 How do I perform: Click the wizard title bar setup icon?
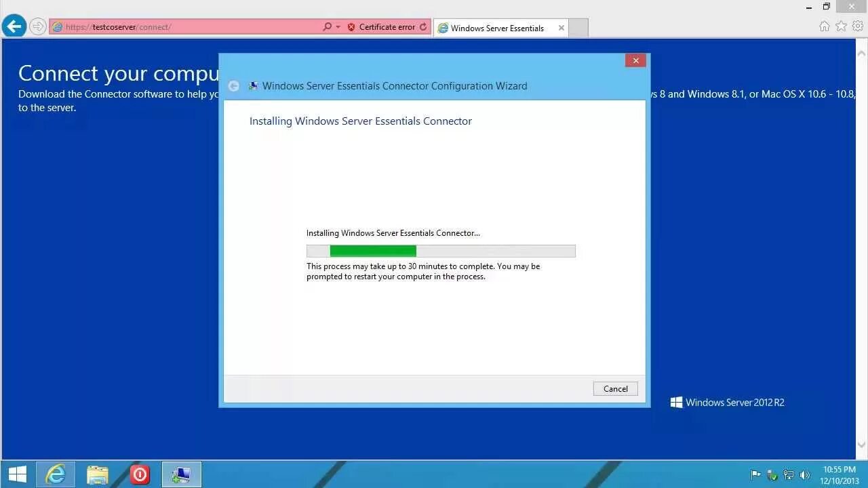(x=253, y=86)
